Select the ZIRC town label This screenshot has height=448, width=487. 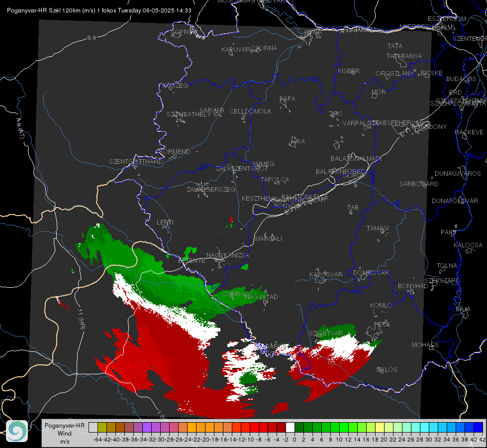336,114
